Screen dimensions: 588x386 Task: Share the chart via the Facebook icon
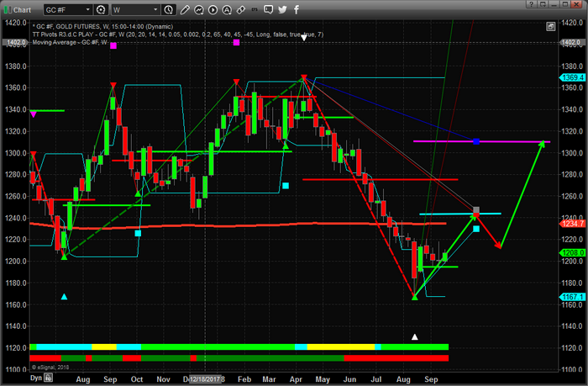pyautogui.click(x=297, y=10)
